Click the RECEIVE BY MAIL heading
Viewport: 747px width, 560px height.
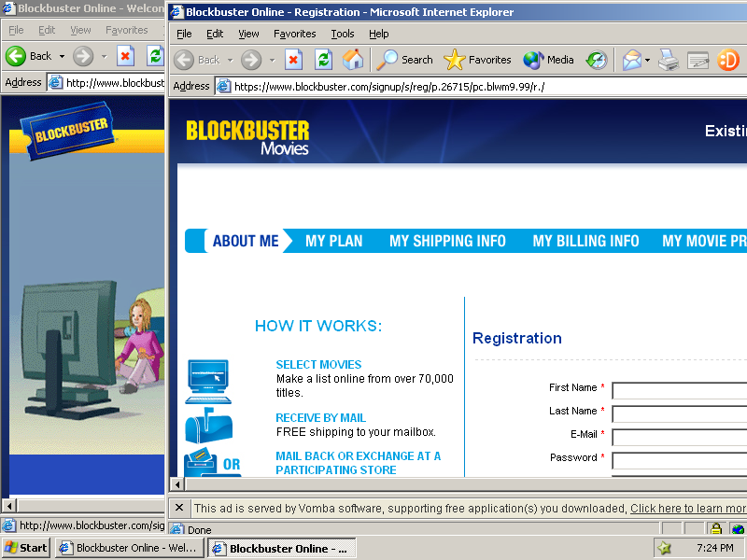320,418
